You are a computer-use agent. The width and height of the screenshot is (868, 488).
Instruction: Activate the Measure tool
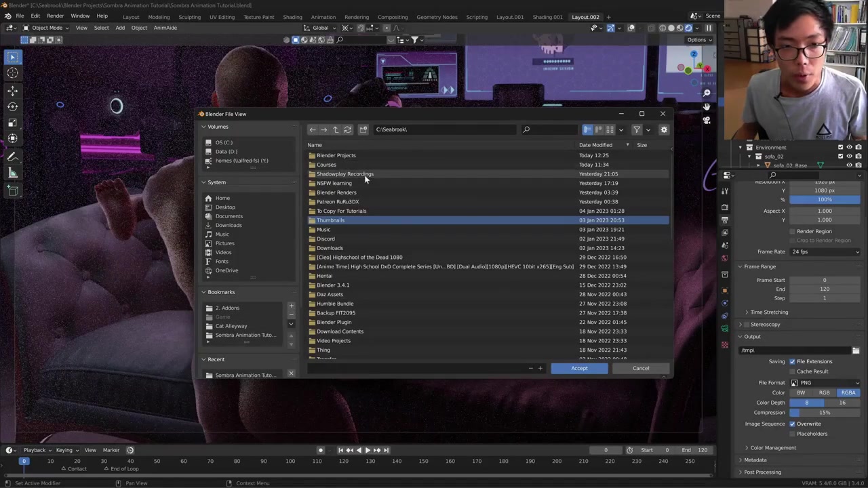coord(12,173)
